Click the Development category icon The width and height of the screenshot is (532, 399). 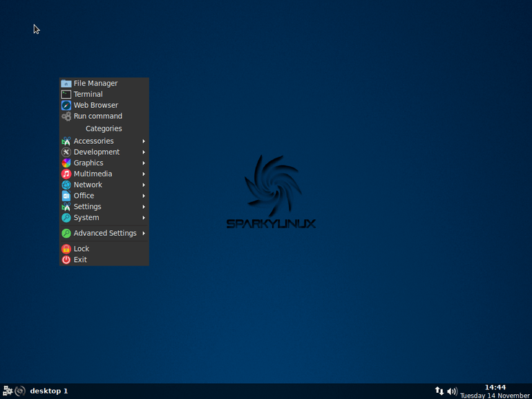(x=66, y=152)
